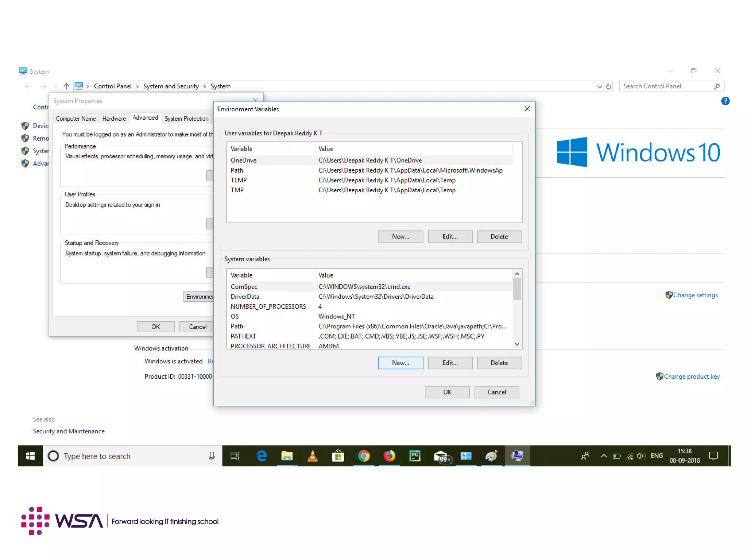Click the refresh icon beside address bar
This screenshot has width=747, height=560.
608,86
